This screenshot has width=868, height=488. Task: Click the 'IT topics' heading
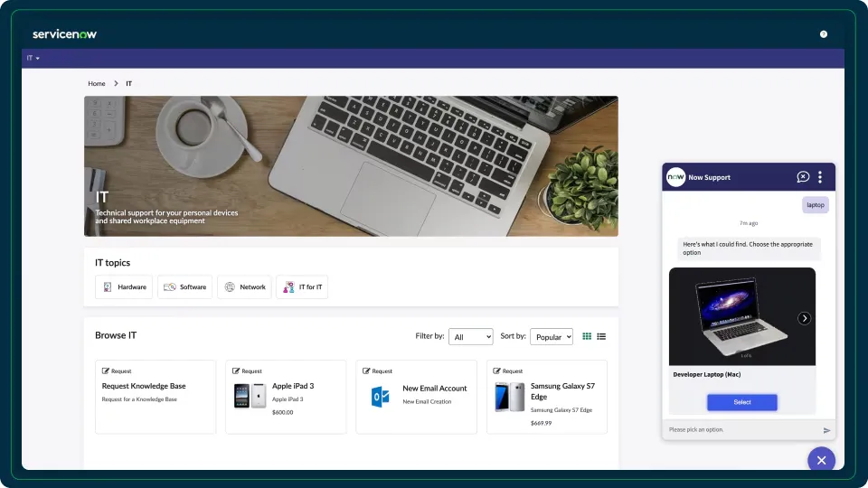pos(112,263)
